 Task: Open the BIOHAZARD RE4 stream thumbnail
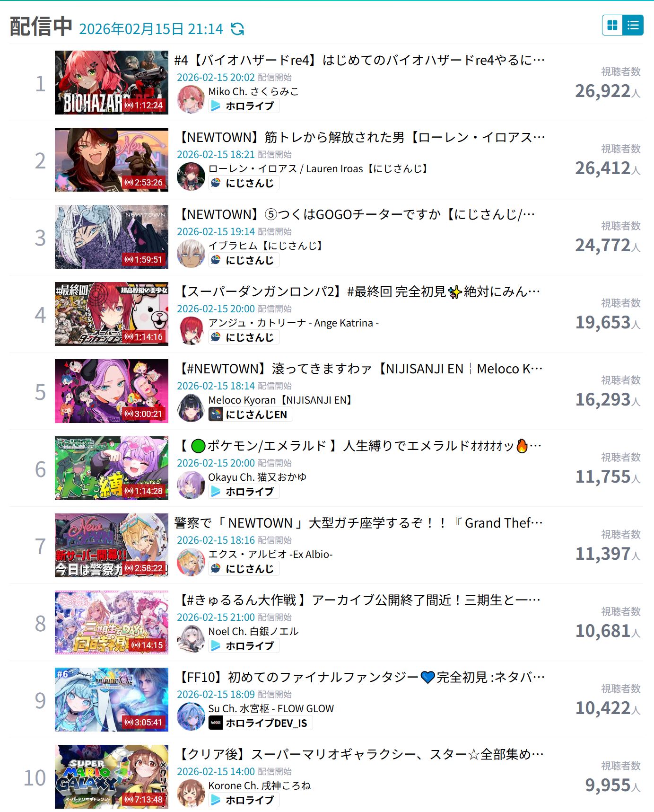(112, 82)
